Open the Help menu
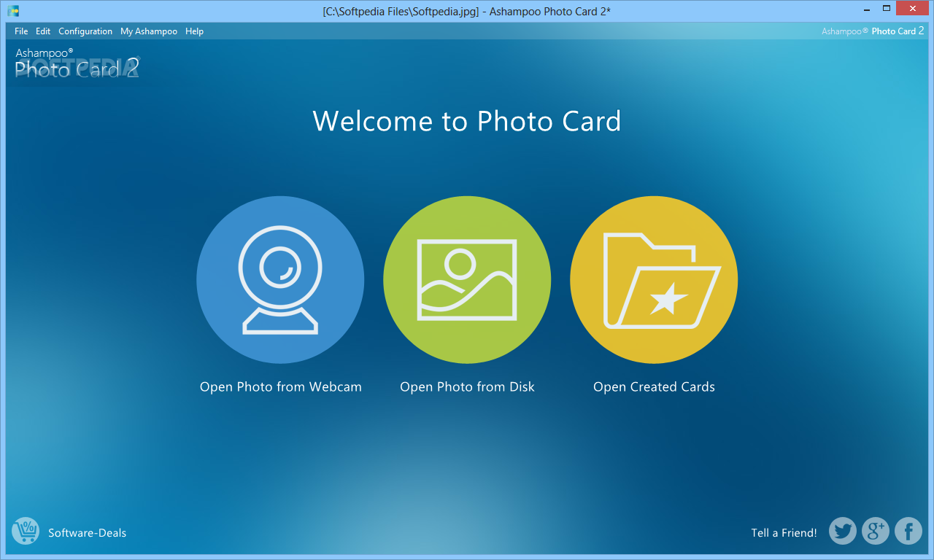The height and width of the screenshot is (560, 934). (x=194, y=31)
